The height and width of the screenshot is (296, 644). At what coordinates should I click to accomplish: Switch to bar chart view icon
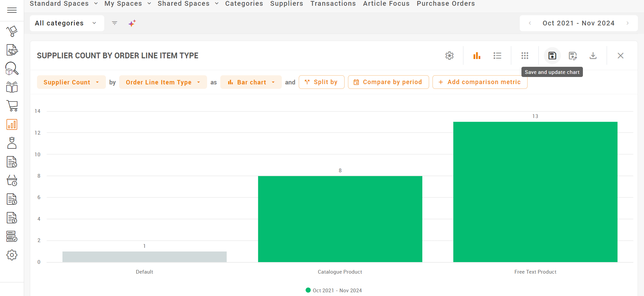[477, 56]
